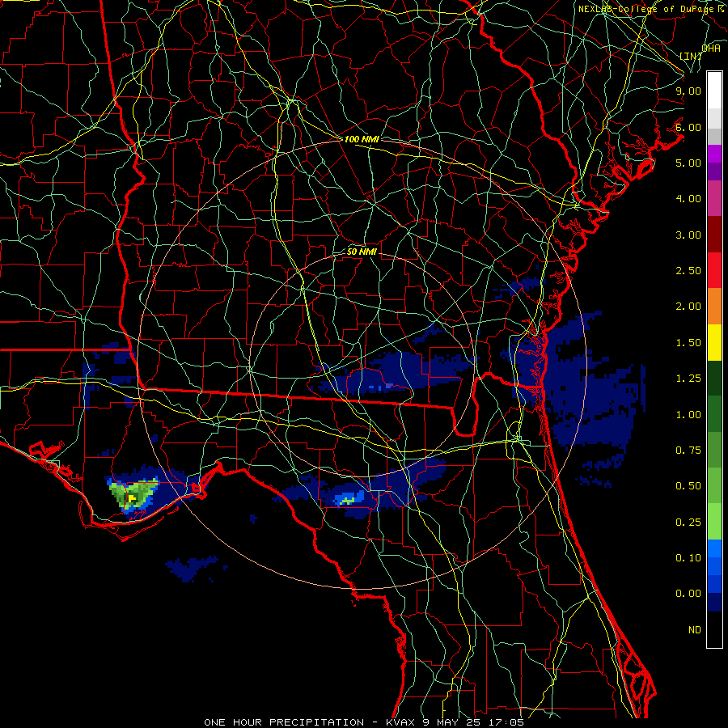
Task: Click the yellow core of the green rain cell
Action: [x=133, y=498]
